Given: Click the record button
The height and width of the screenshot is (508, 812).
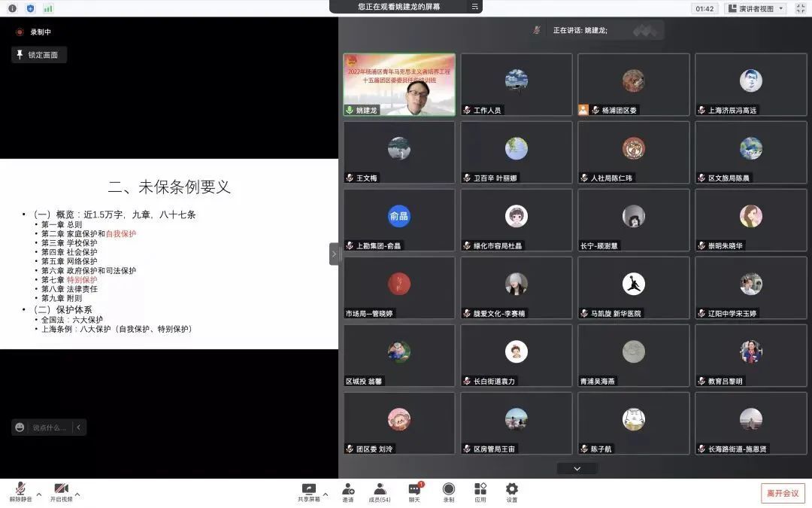Looking at the screenshot, I should click(448, 492).
